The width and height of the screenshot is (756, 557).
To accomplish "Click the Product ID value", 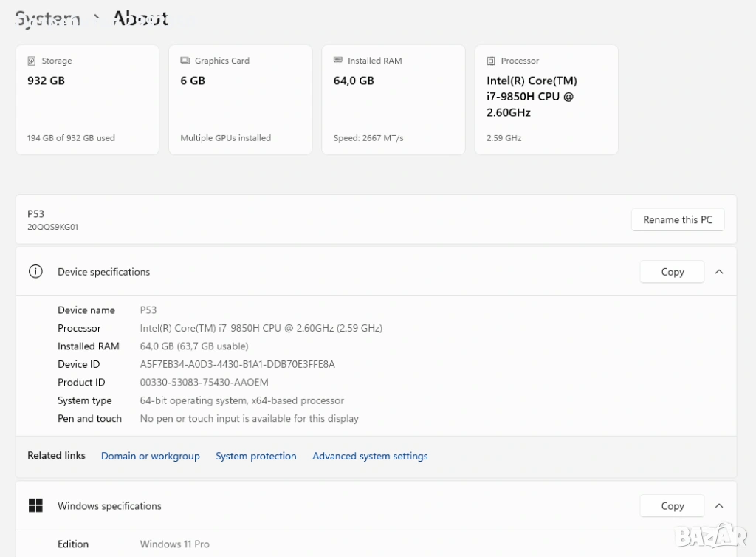I will pyautogui.click(x=204, y=383).
